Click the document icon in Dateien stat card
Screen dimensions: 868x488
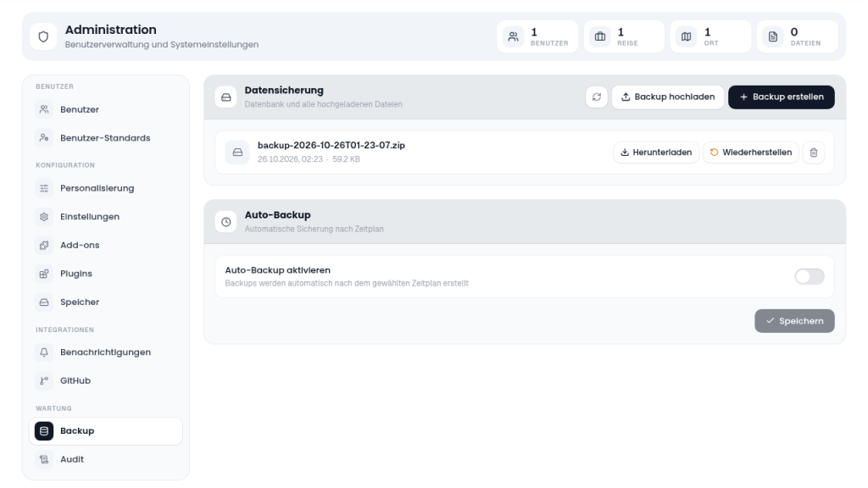[x=773, y=36]
